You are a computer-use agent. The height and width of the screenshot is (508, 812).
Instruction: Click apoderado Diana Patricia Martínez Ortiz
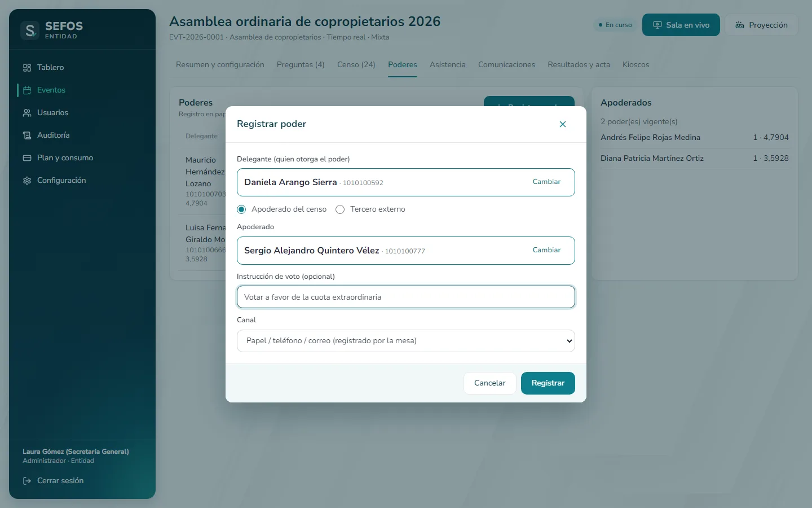652,158
